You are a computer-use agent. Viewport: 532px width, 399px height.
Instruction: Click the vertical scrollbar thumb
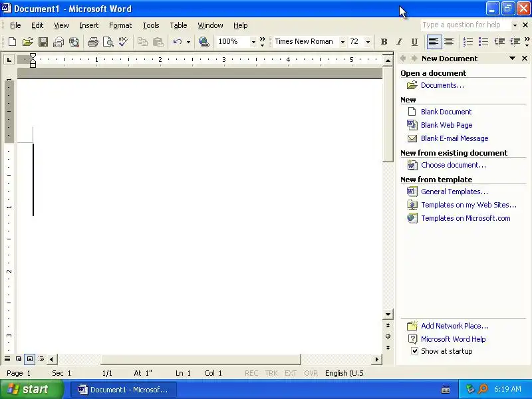click(x=388, y=114)
